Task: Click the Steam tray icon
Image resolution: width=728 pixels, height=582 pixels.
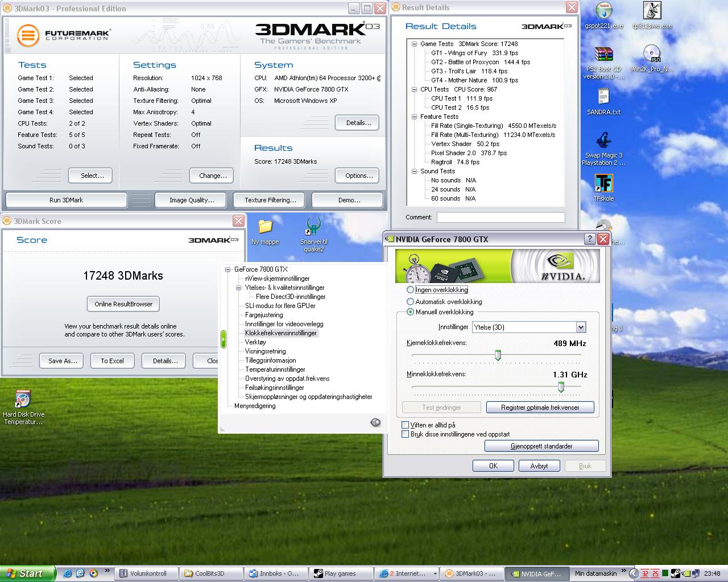Action: [x=676, y=573]
